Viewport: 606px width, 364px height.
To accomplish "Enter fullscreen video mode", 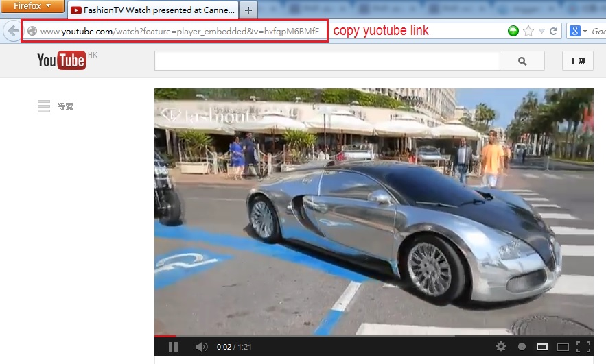I will [583, 347].
